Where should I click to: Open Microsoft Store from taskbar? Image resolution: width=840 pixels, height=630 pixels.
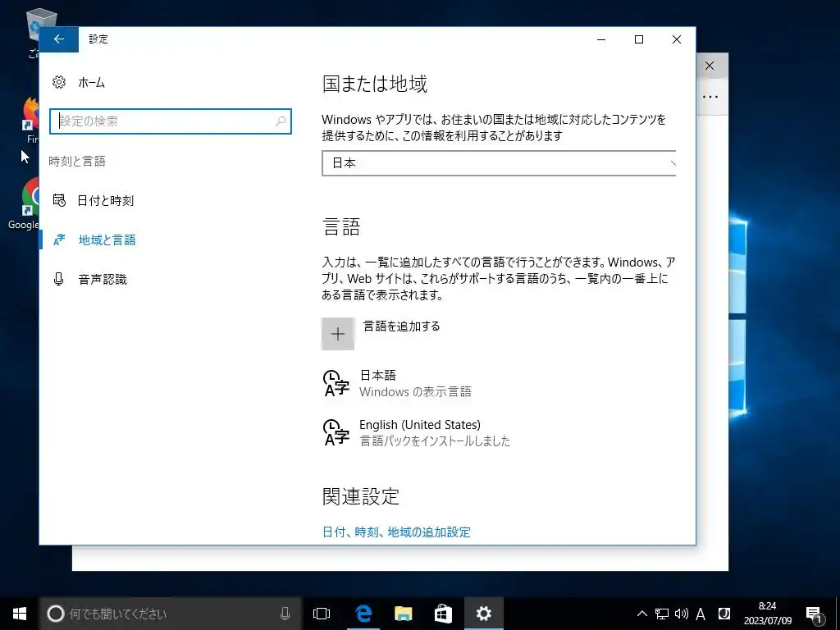point(443,614)
